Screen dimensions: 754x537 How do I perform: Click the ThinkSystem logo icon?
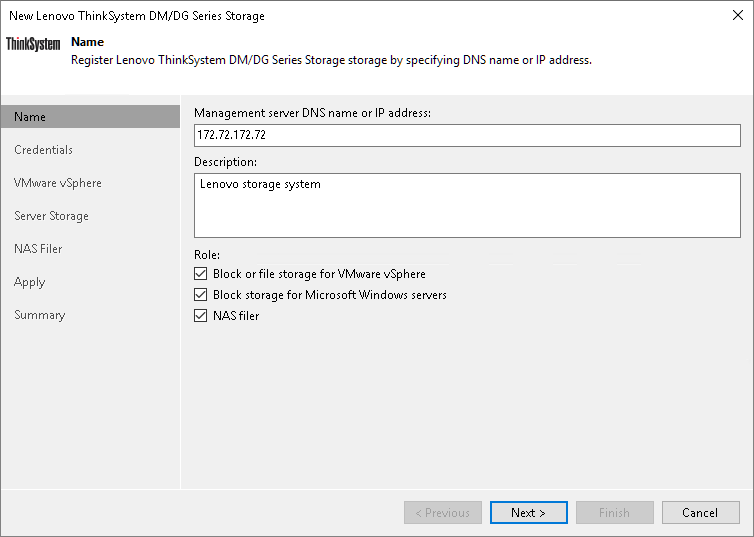[33, 44]
